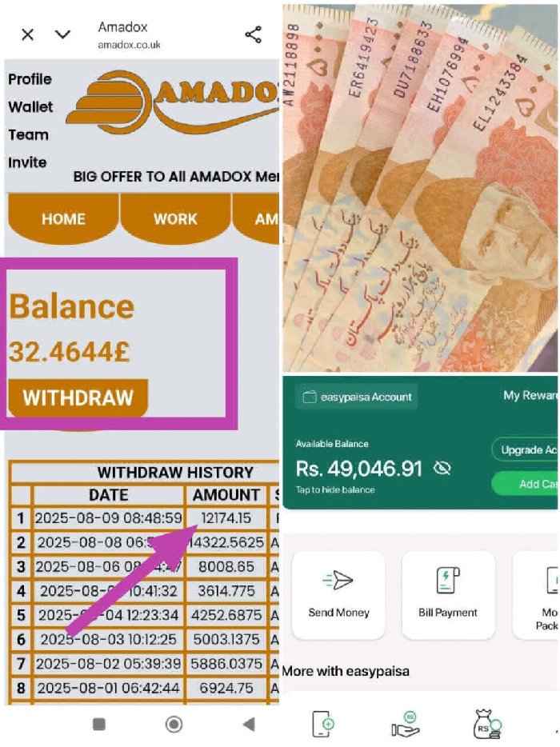Tap the Android recent apps square icon
Screen dimensions: 560x747
(x=98, y=725)
